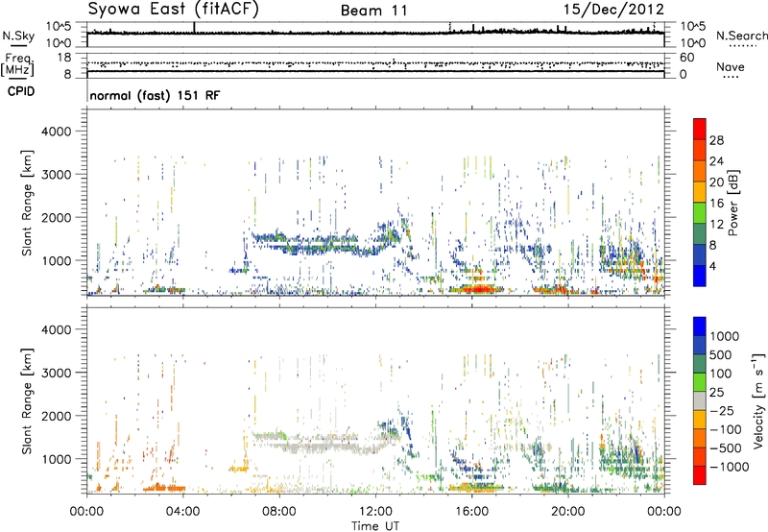Screen dimensions: 768x532
Task: Click the '12' label on Power color bar
Action: coord(716,225)
